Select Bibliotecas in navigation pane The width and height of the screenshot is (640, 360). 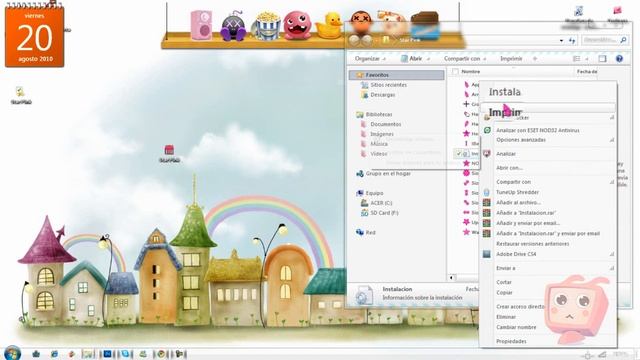click(378, 114)
